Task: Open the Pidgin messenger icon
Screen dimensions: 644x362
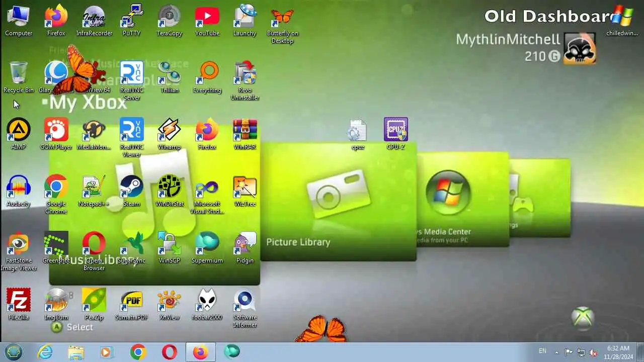Action: 245,248
